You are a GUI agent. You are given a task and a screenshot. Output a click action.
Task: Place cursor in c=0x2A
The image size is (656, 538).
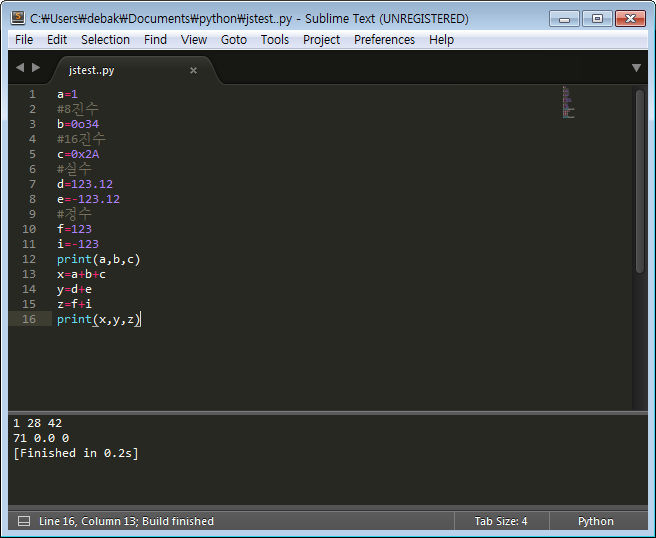point(78,154)
